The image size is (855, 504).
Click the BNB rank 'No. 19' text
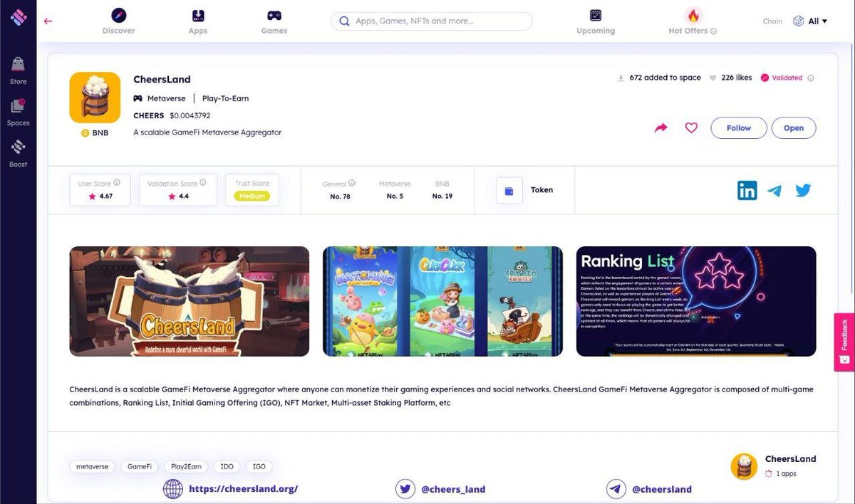click(x=442, y=196)
